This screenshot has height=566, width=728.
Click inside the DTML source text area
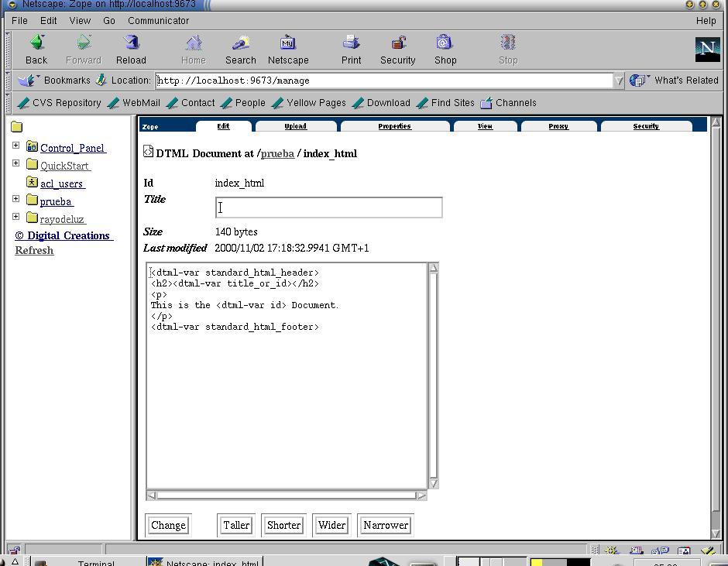(x=287, y=376)
